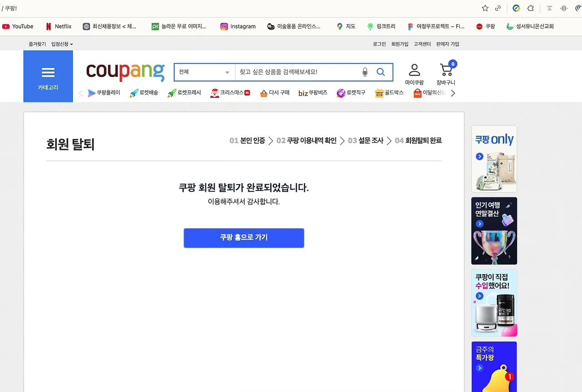Open the 금주의 특가왕 banner
This screenshot has width=582, height=392.
tap(494, 367)
